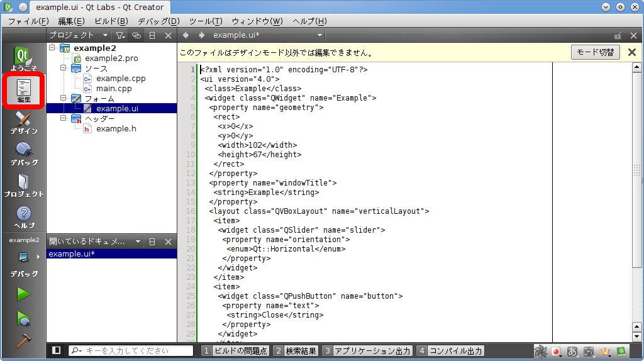The image size is (644, 361).
Task: Click the hammer Build icon
Action: pyautogui.click(x=23, y=340)
